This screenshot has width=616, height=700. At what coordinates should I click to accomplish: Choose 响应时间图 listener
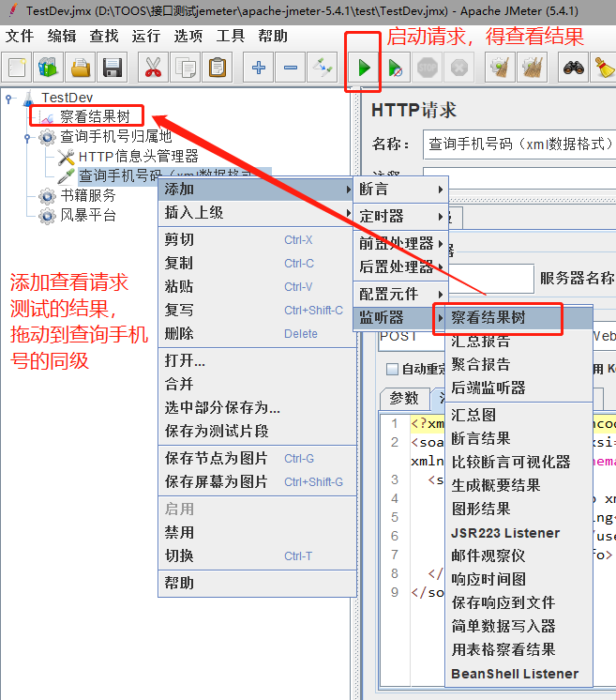[518, 580]
